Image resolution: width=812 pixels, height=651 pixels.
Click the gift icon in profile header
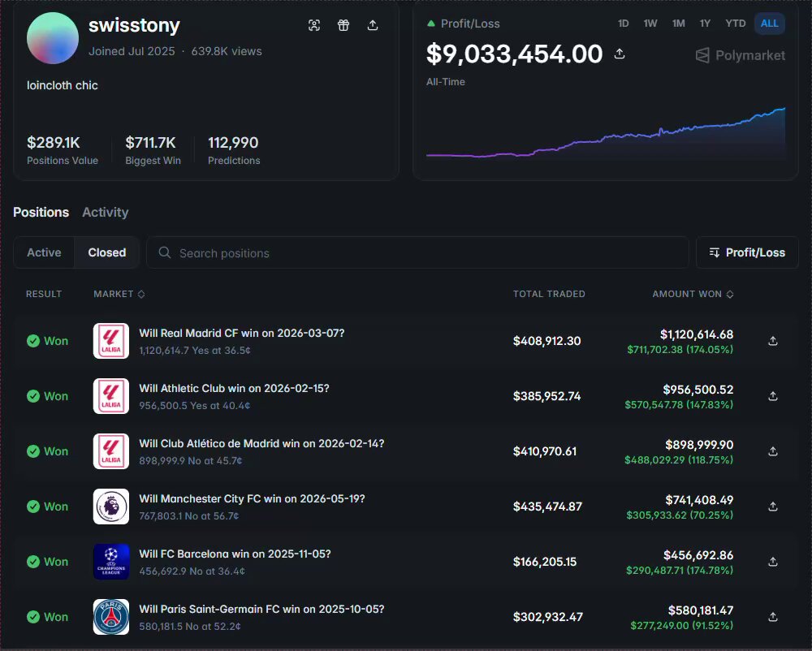point(343,25)
